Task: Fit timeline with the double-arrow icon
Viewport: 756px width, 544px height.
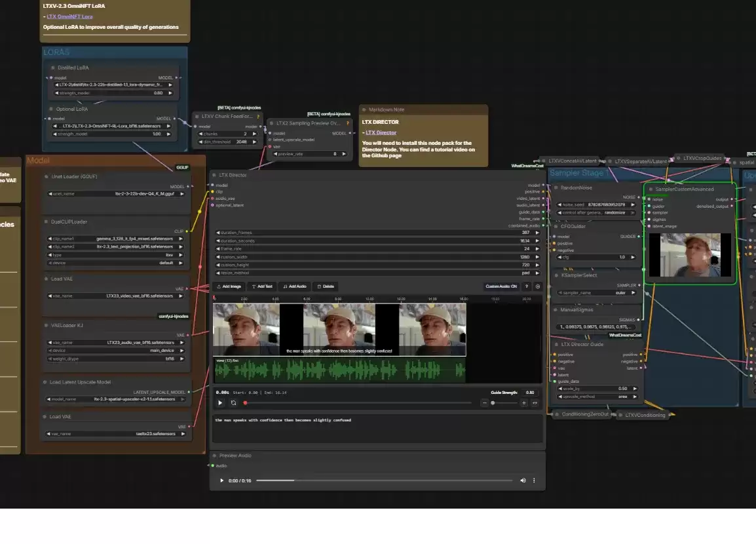Action: tap(535, 402)
